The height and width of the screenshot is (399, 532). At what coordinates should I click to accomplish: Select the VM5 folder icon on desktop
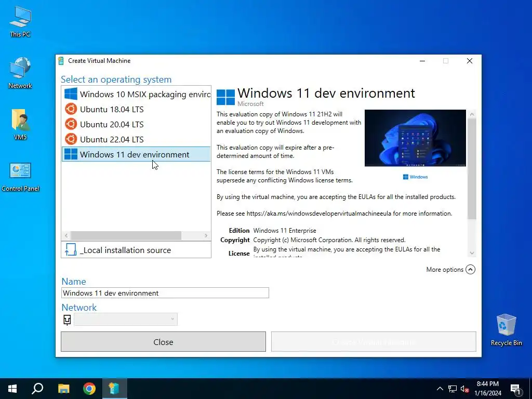(20, 125)
